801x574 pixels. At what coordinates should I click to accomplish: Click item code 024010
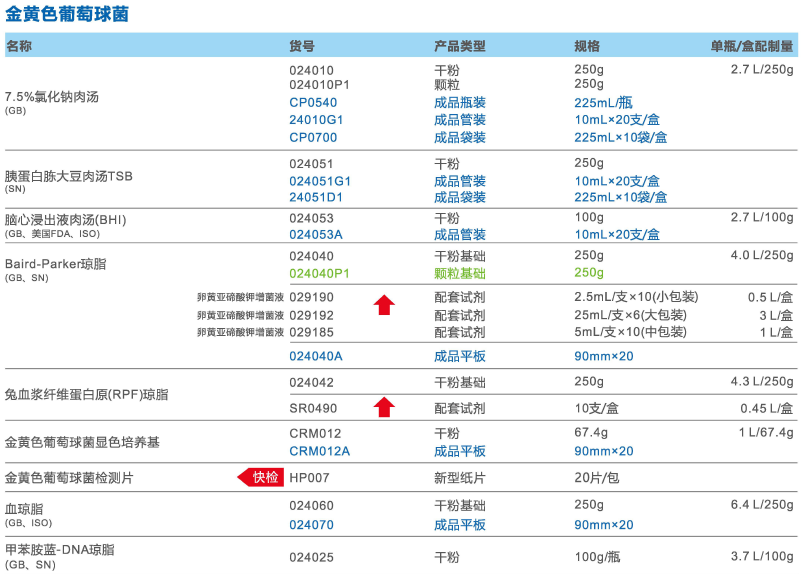point(312,70)
